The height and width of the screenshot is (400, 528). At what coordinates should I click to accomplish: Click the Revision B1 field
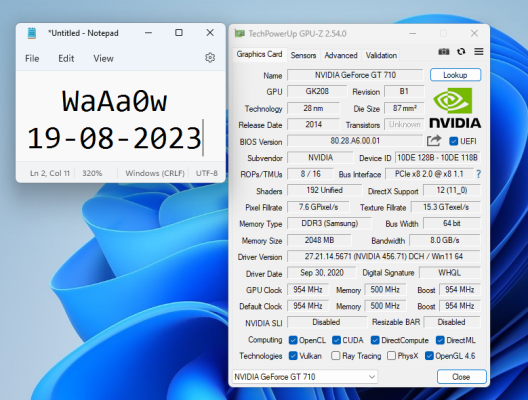(404, 91)
